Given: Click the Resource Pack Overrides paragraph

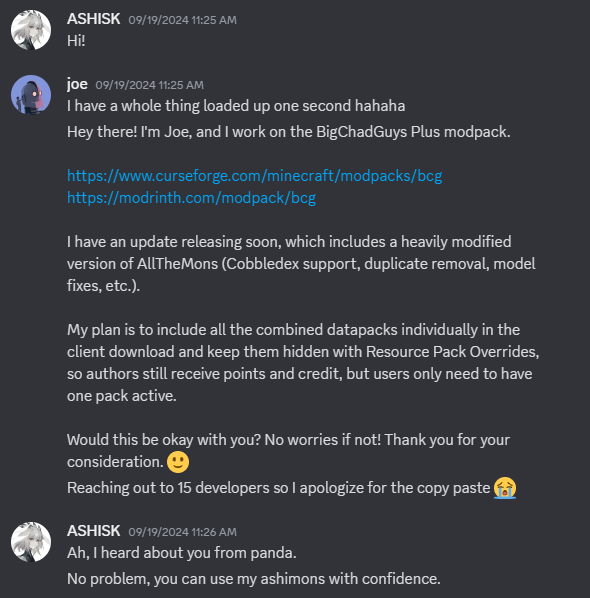Looking at the screenshot, I should 303,363.
